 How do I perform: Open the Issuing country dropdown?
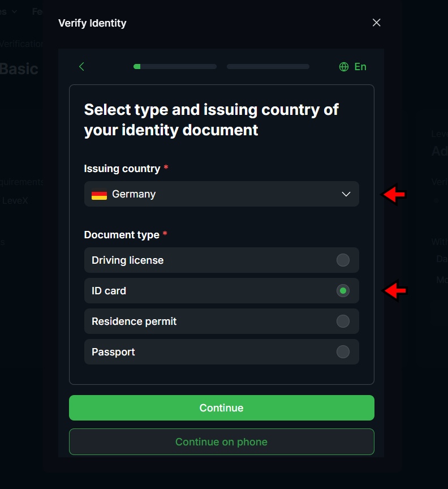[x=221, y=194]
